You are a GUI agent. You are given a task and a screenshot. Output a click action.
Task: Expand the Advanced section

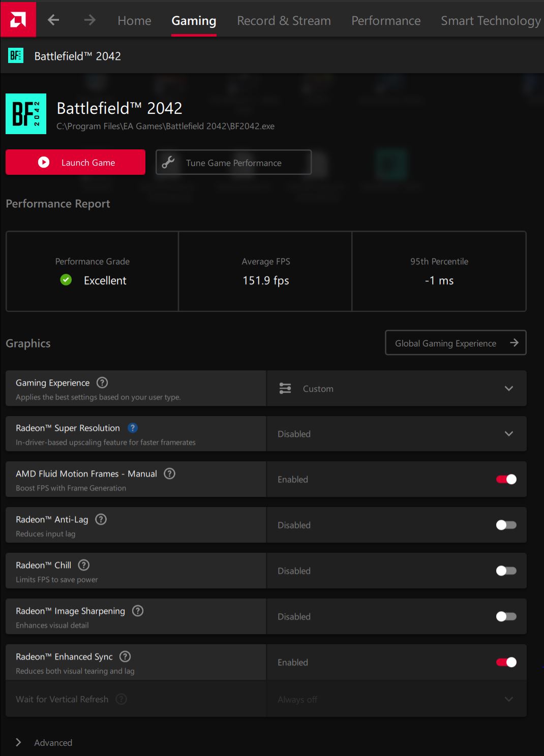44,742
